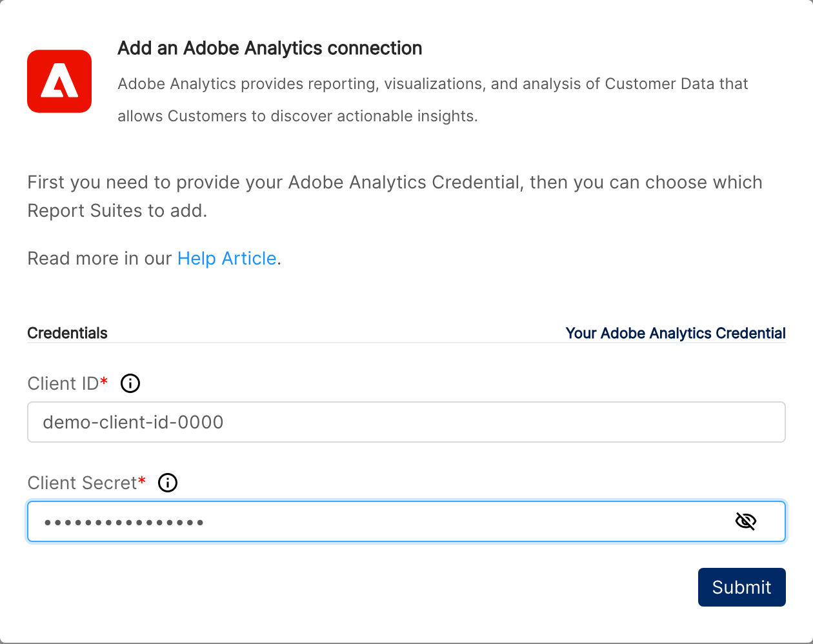
Task: Focus the Client Secret password field
Action: tap(406, 521)
